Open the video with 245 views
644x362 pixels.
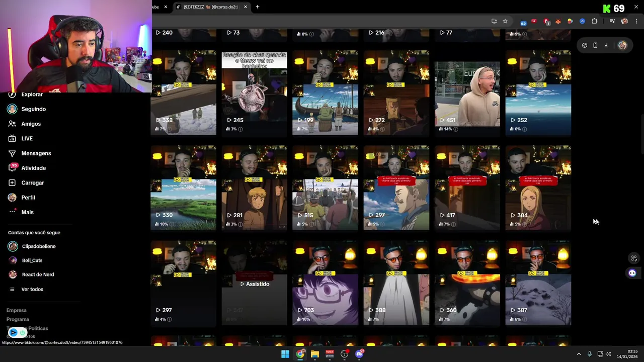[x=254, y=93]
